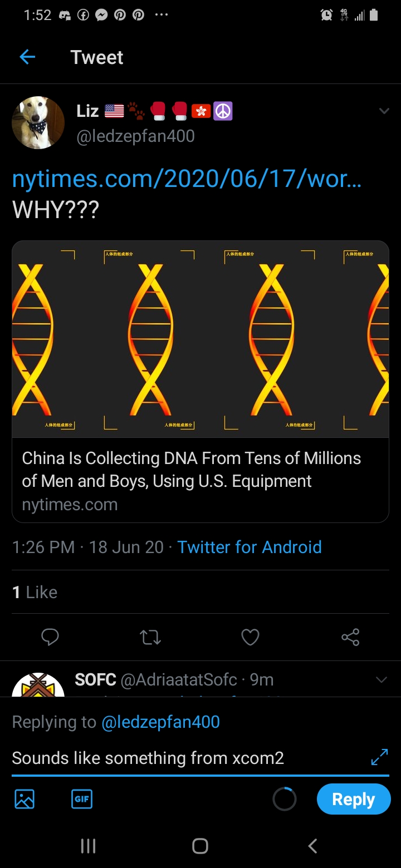Screen dimensions: 401x868
Task: Open the DNA article preview image
Action: click(200, 339)
